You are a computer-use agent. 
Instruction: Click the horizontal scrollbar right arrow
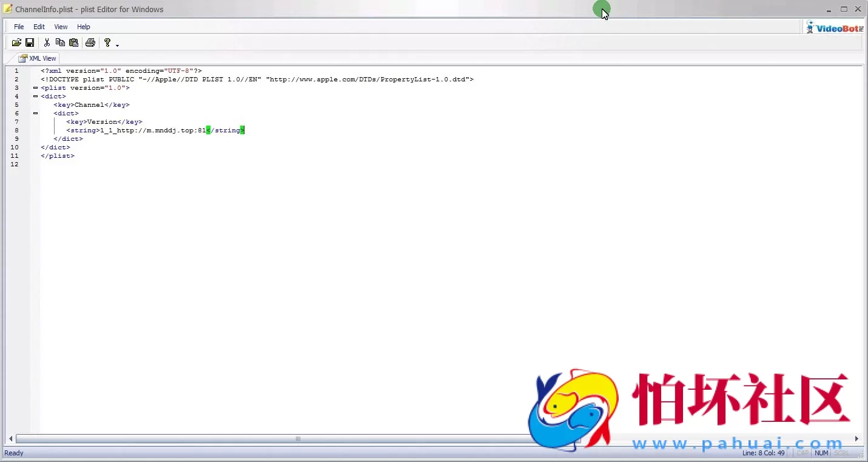tap(856, 438)
